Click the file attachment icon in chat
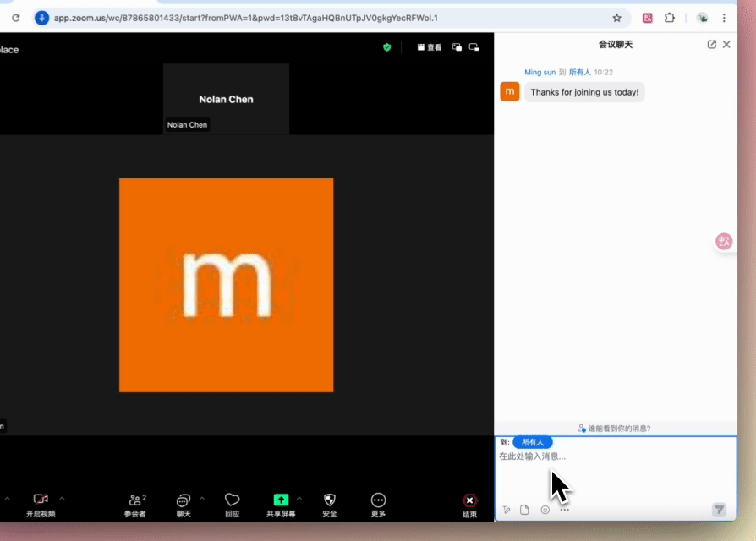Viewport: 756px width, 541px height. 524,510
